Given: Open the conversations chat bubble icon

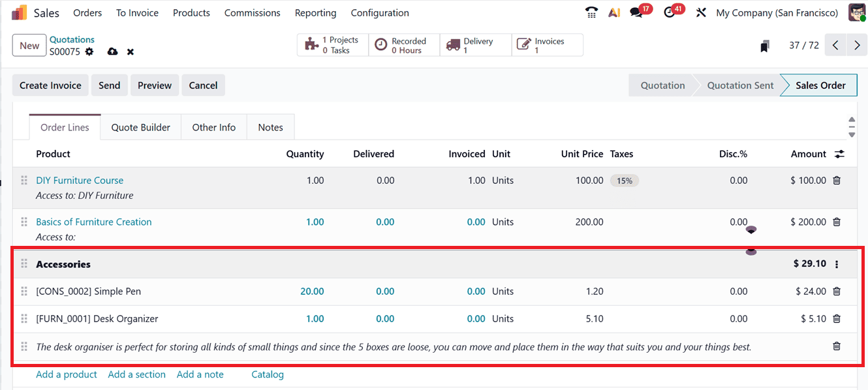Looking at the screenshot, I should [635, 12].
